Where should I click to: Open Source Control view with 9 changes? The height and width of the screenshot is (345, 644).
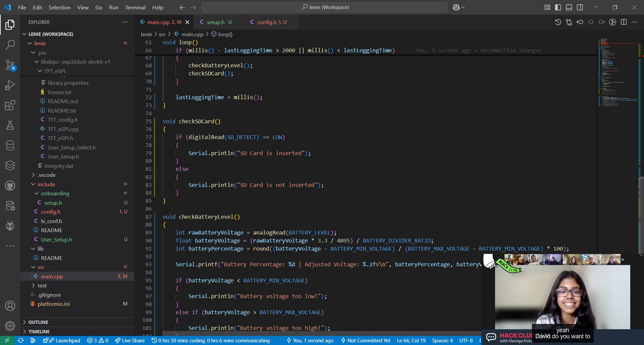click(x=10, y=65)
